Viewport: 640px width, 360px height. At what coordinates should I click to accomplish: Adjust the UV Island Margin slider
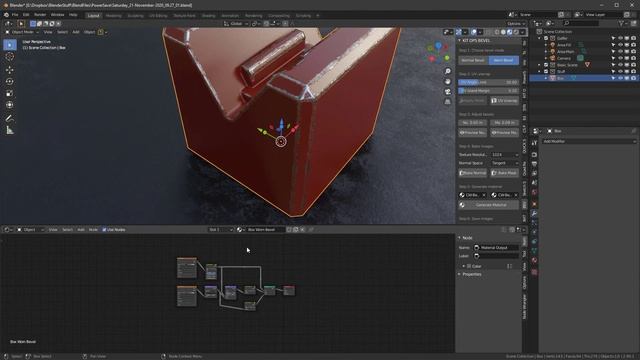489,91
